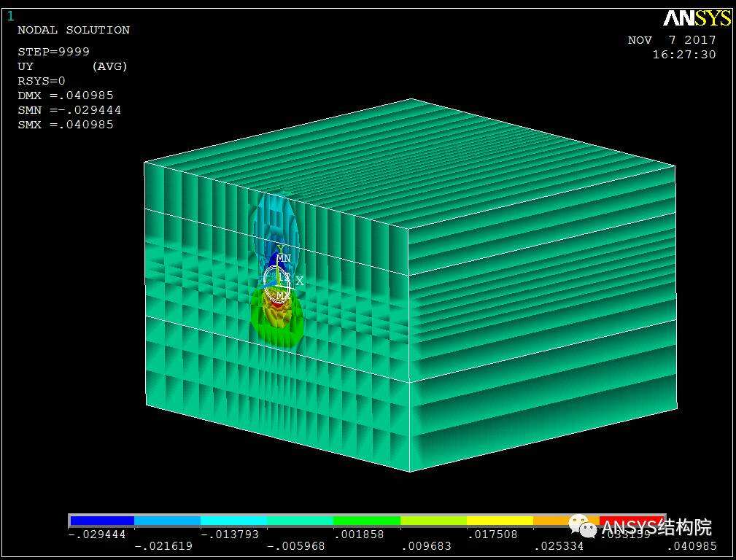Click the window number 1 label
This screenshot has width=736, height=560.
10,17
